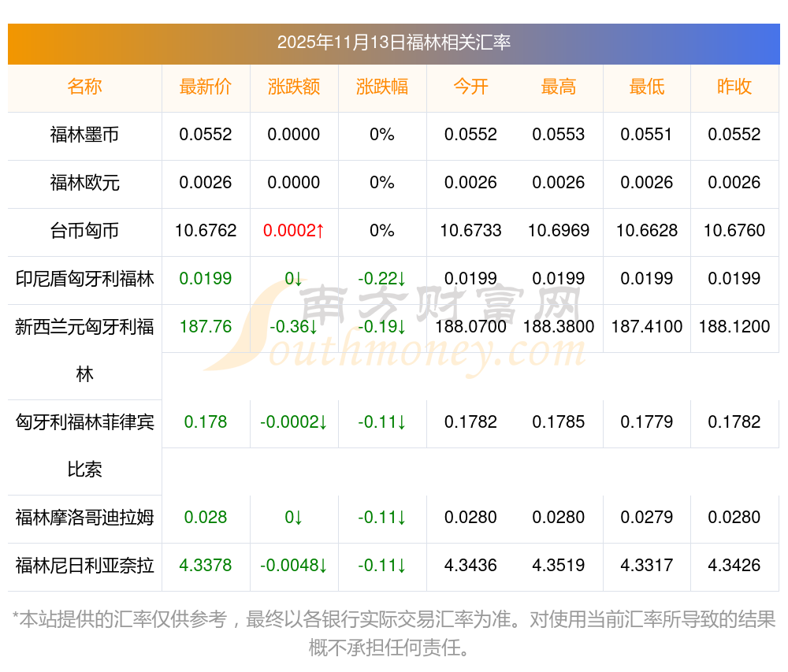Click highest price 4.3519

(559, 566)
